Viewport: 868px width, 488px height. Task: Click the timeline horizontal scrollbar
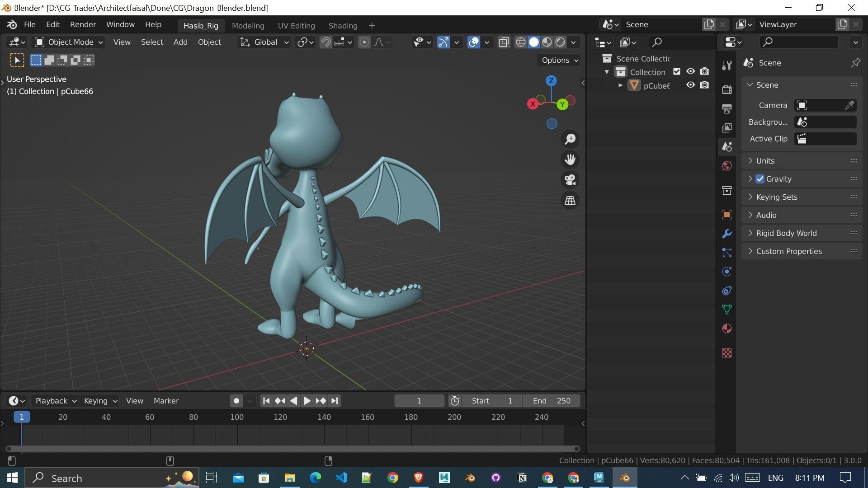coord(292,449)
